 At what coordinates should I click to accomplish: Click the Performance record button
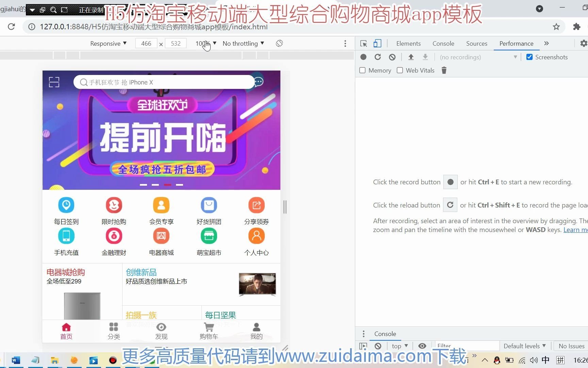[363, 57]
